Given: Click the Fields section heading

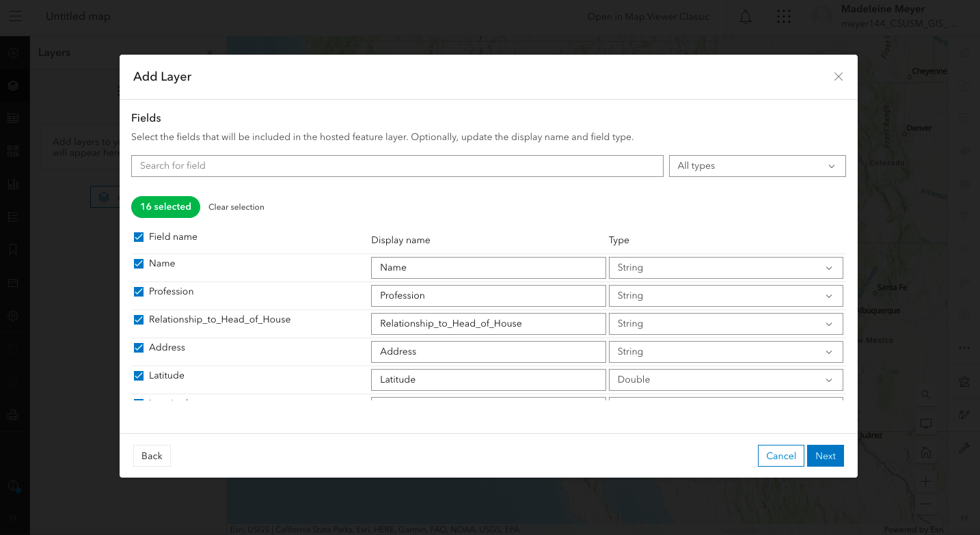Looking at the screenshot, I should coord(146,118).
